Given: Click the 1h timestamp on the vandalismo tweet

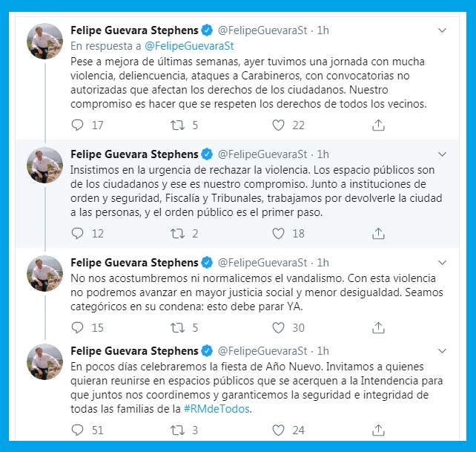Looking at the screenshot, I should (323, 262).
